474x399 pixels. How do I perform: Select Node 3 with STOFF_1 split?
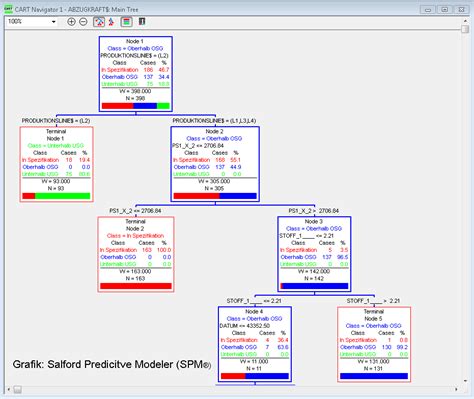[x=314, y=254]
